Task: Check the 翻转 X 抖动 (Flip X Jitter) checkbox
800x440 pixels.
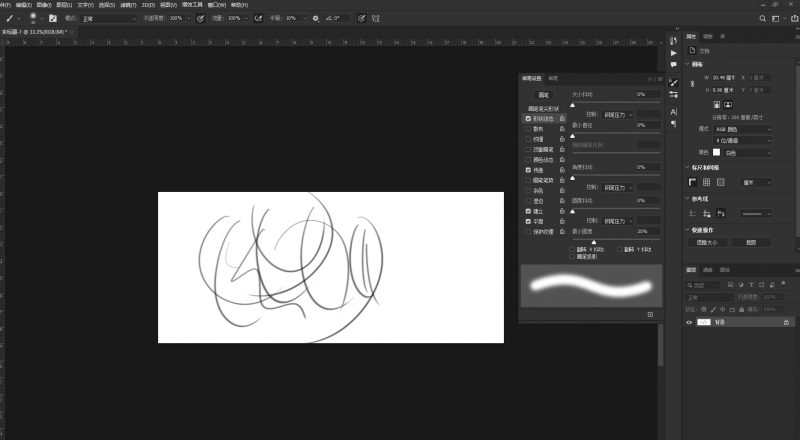Action: point(572,249)
